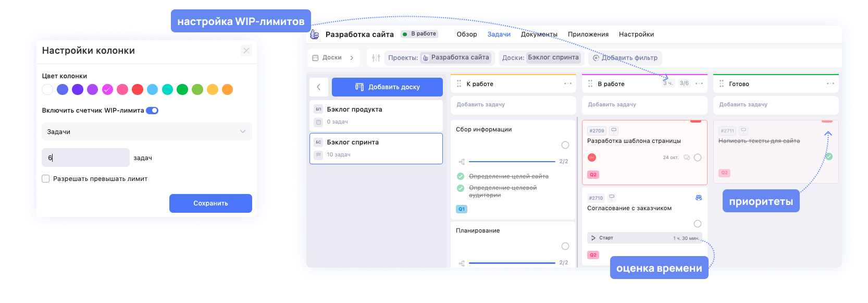The width and height of the screenshot is (868, 303).
Task: Click drag handle of К работе column
Action: point(459,84)
